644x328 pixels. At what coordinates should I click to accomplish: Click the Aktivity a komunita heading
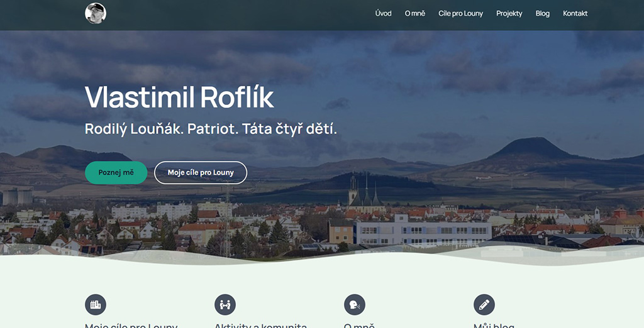(261, 325)
